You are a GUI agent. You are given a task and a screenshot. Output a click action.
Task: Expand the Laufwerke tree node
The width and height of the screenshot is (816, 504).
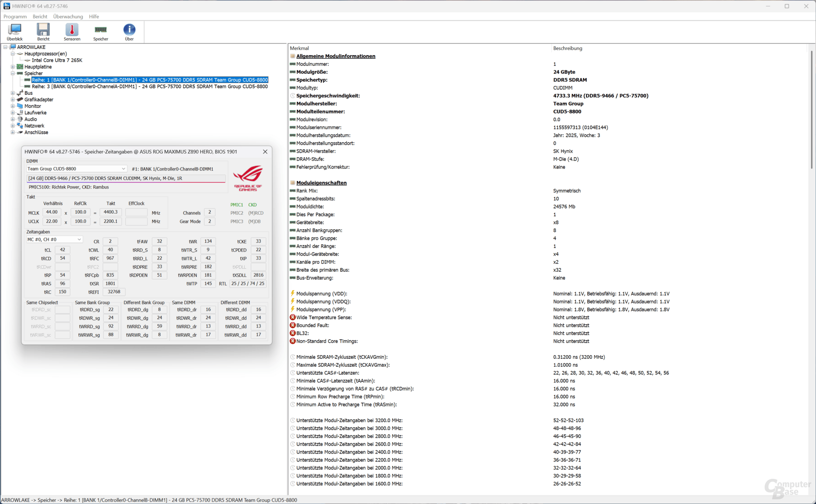pos(13,112)
